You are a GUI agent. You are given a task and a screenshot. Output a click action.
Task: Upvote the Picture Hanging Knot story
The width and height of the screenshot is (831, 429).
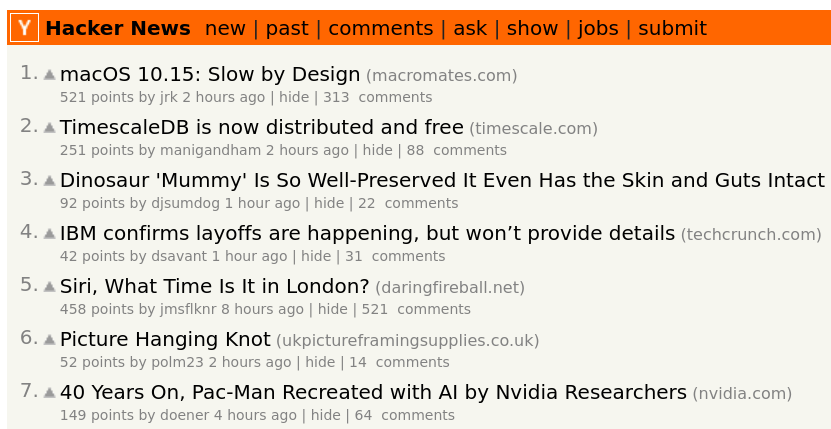point(49,340)
